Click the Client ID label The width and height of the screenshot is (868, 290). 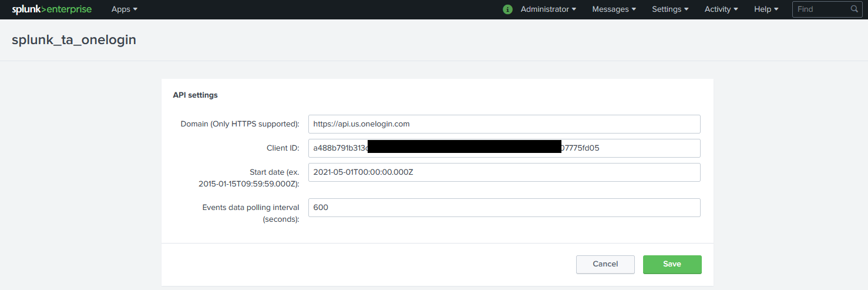283,148
